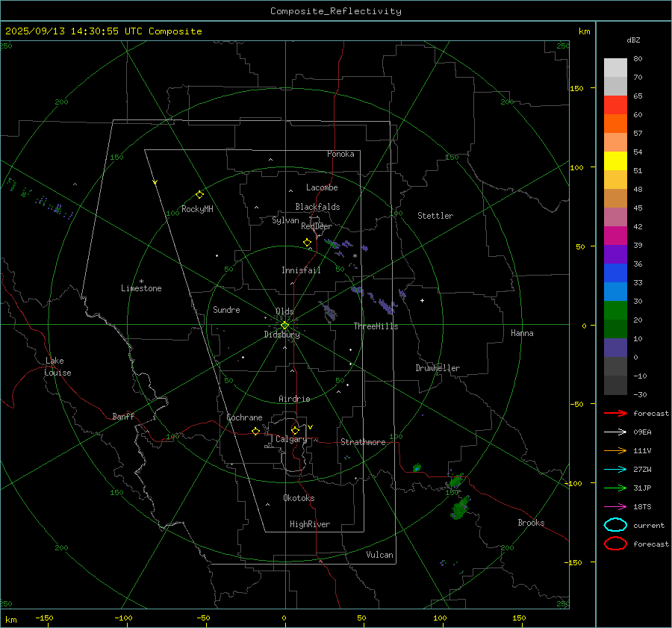Screen dimensions: 672x628
Task: Click the cyan 27ZW arrow symbol
Action: pyautogui.click(x=615, y=470)
